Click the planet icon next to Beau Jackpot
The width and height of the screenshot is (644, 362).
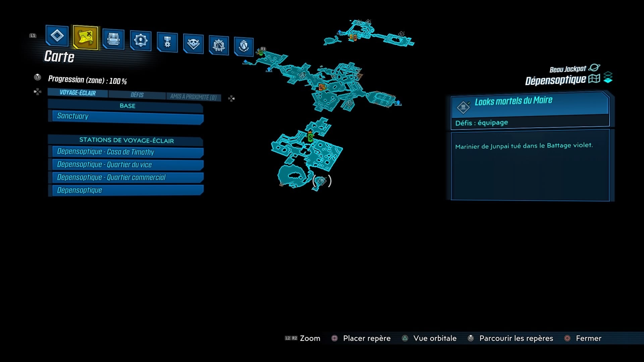(594, 67)
